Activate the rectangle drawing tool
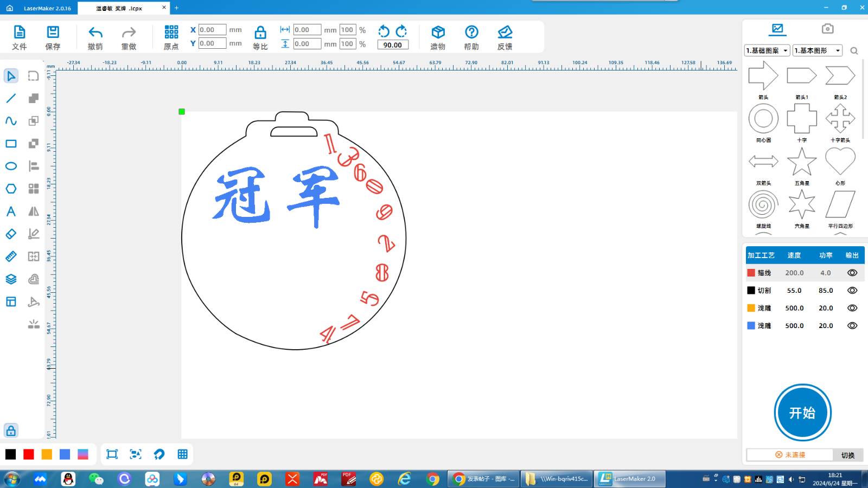Screen dimensions: 868x488 pyautogui.click(x=11, y=143)
